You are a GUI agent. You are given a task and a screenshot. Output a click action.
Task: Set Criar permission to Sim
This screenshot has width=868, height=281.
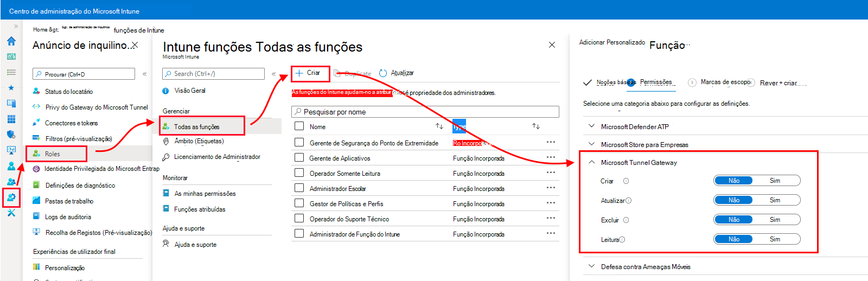pyautogui.click(x=775, y=181)
